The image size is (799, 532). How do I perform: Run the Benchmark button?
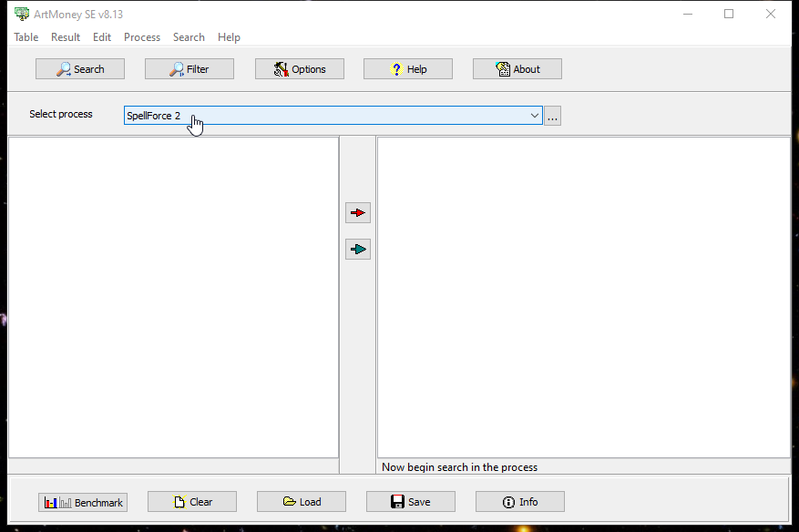click(83, 503)
